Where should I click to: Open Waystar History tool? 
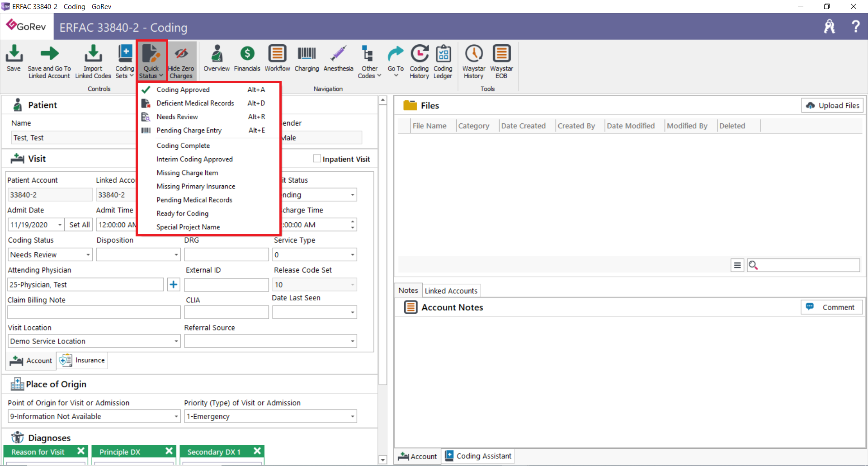(x=474, y=62)
